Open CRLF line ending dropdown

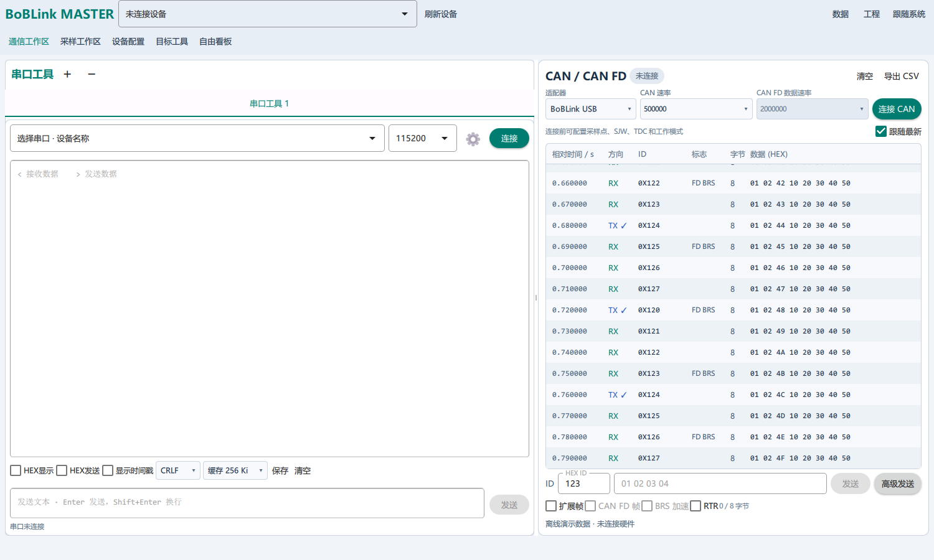pyautogui.click(x=178, y=470)
